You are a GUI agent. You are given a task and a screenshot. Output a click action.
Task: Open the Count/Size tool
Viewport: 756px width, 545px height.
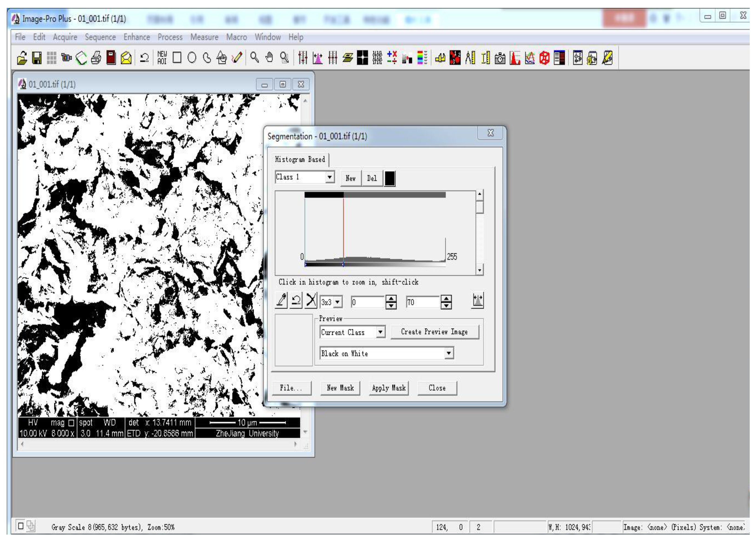(455, 58)
